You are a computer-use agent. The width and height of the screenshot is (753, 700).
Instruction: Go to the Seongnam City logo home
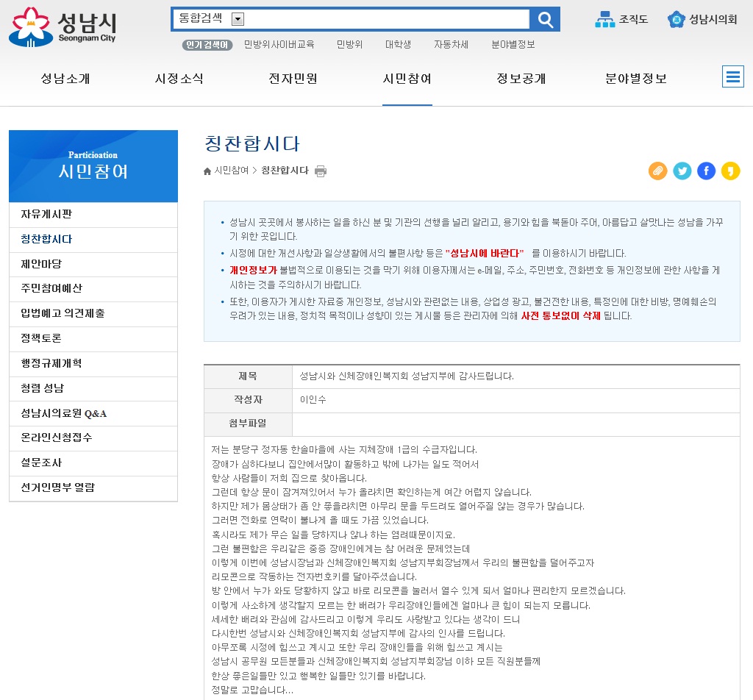tap(63, 26)
